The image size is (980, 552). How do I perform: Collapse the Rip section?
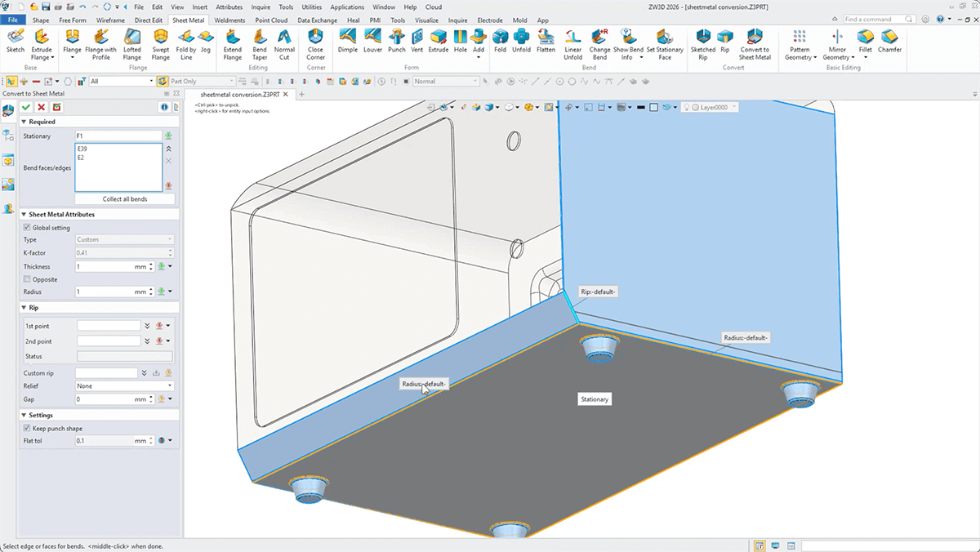tap(24, 308)
